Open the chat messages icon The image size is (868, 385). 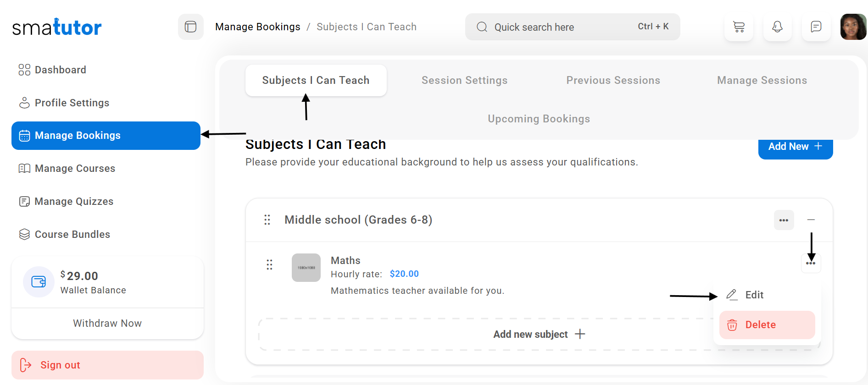coord(816,27)
